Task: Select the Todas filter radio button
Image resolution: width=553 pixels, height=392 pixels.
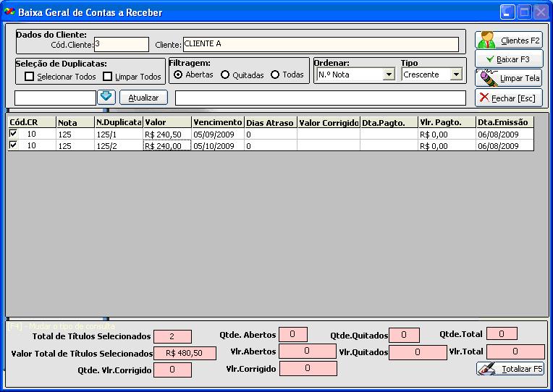Action: [275, 74]
